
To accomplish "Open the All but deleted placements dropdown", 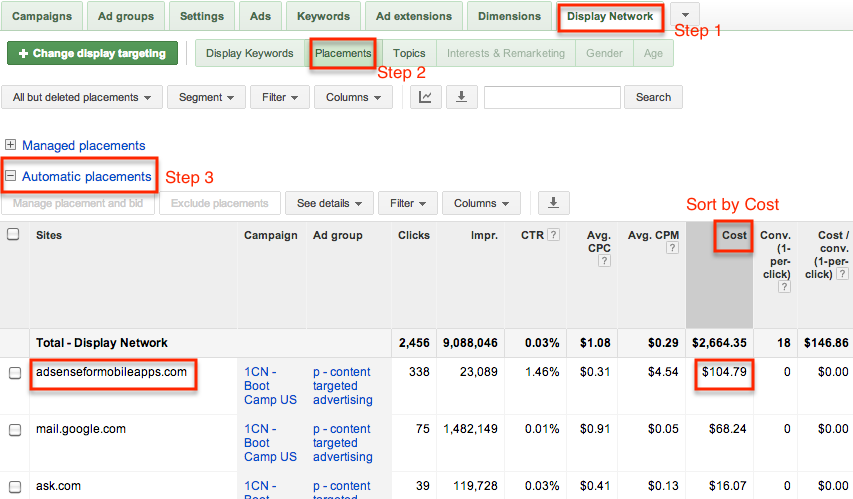I will click(x=82, y=97).
